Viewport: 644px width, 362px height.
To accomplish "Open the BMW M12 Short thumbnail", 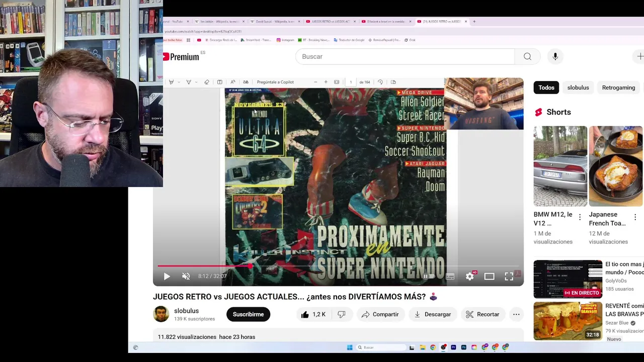I will tap(560, 166).
